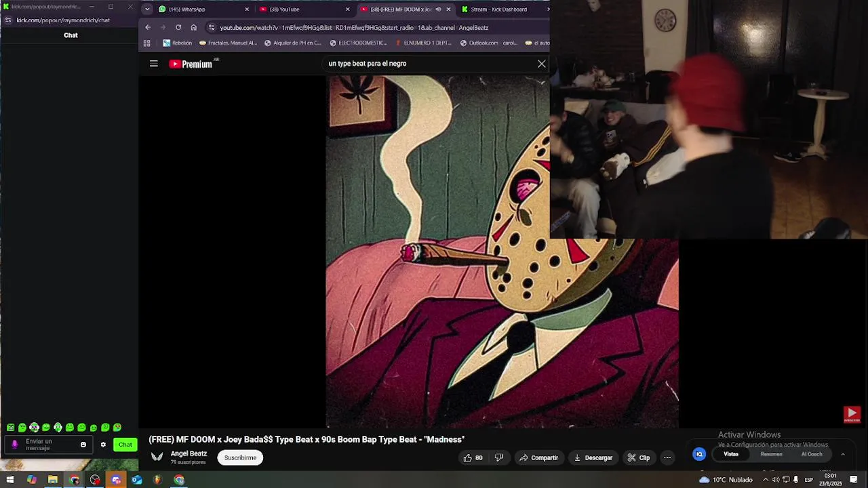
Task: Open the EL NUMERO 1 DEPT... bookmark
Action: pos(423,43)
